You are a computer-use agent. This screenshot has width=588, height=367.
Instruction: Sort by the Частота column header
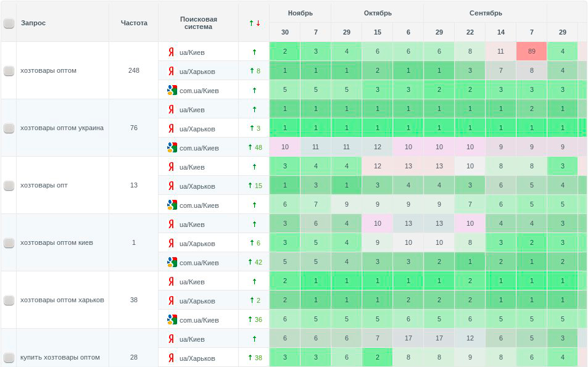click(134, 23)
